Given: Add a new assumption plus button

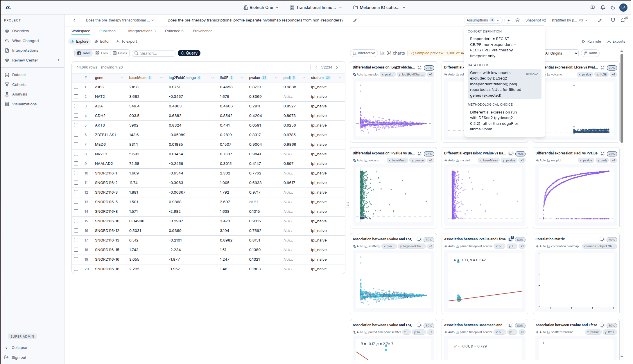Looking at the screenshot, I should click(x=508, y=20).
